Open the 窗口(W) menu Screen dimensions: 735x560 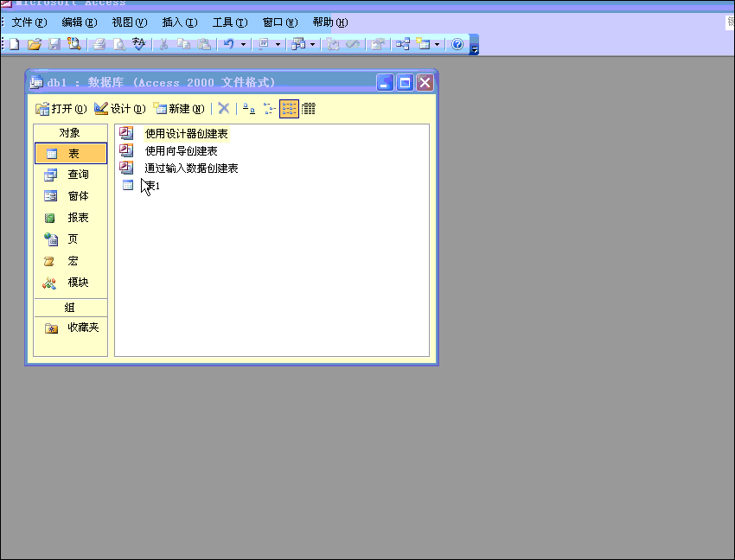[280, 22]
